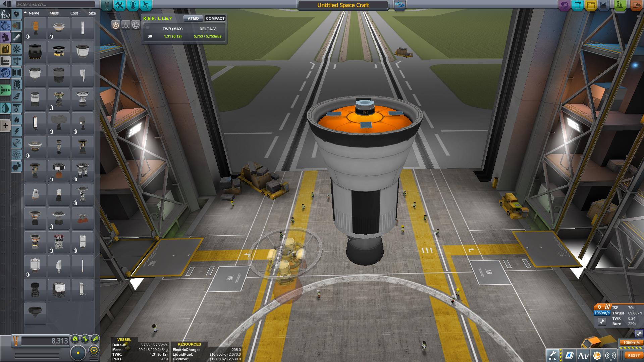Screen dimensions: 644x362
Task: Save the craft with floppy icon
Action: [x=604, y=5]
